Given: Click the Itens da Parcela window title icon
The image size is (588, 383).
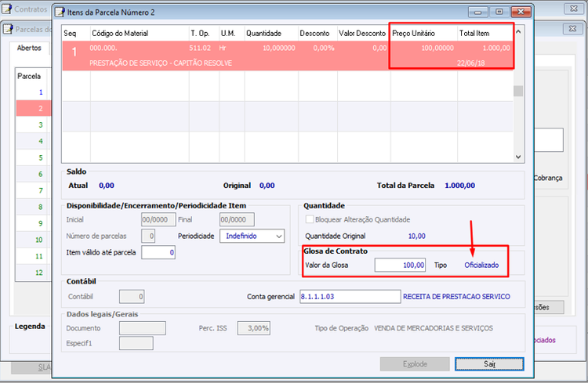Looking at the screenshot, I should (x=60, y=12).
